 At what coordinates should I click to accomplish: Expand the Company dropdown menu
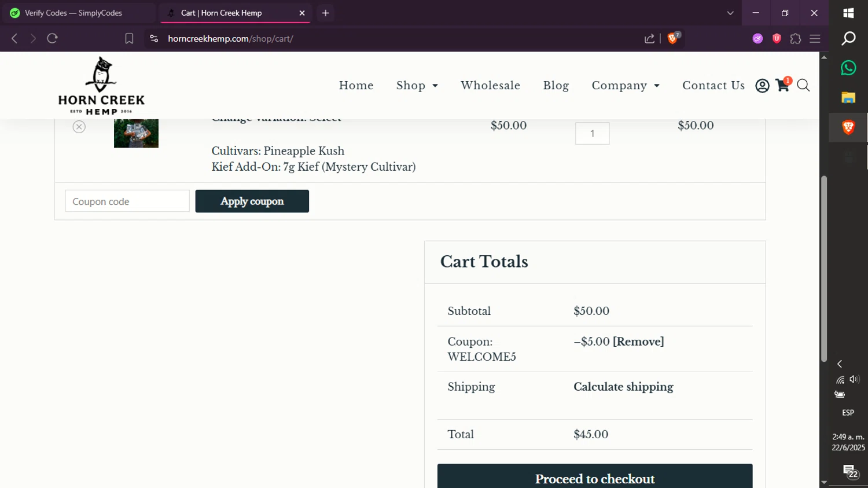tap(626, 86)
